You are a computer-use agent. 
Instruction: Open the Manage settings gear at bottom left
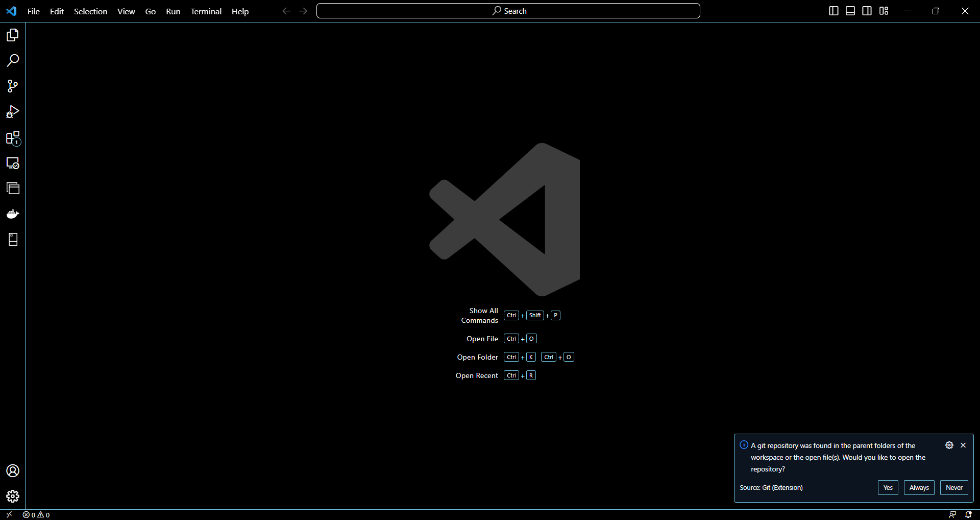pyautogui.click(x=13, y=496)
